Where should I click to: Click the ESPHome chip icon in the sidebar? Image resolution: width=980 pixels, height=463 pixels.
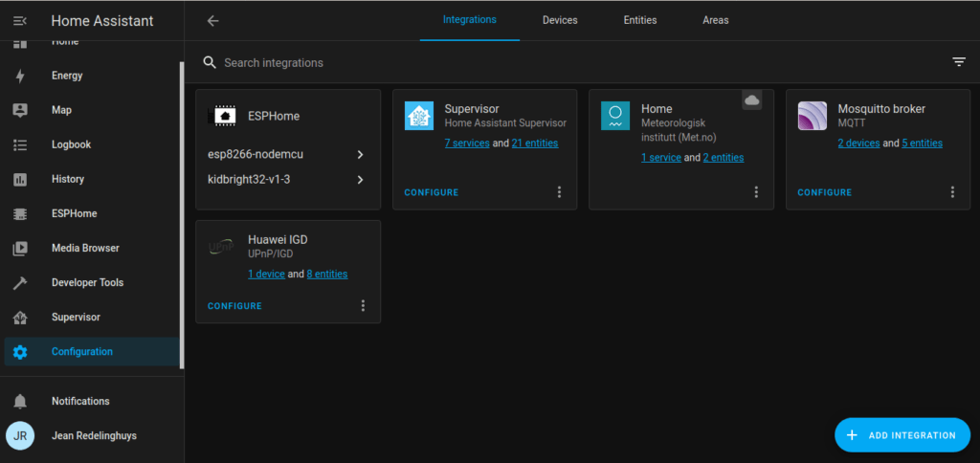tap(20, 213)
